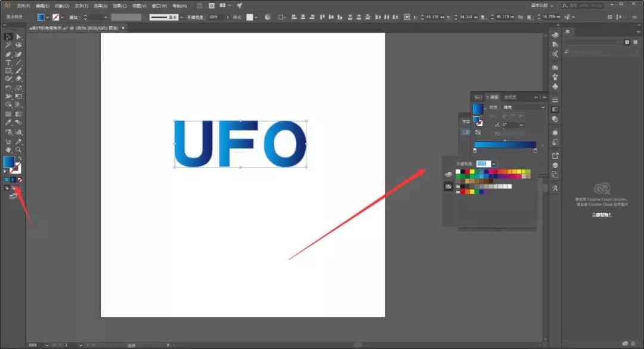Select the Column Graph tool
The image size is (644, 349).
[18, 132]
